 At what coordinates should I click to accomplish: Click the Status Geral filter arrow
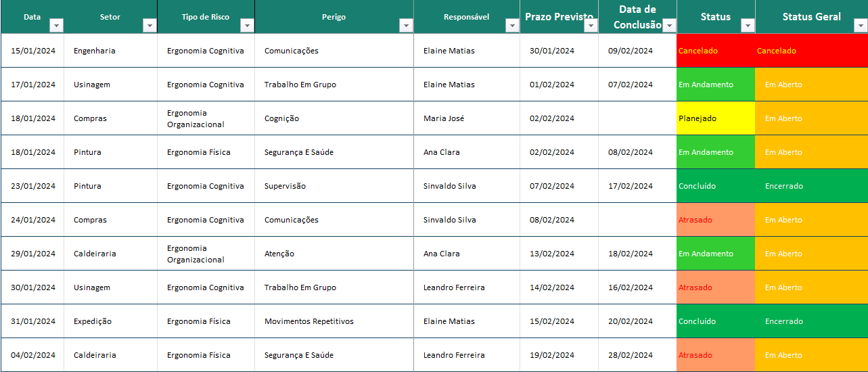[861, 26]
